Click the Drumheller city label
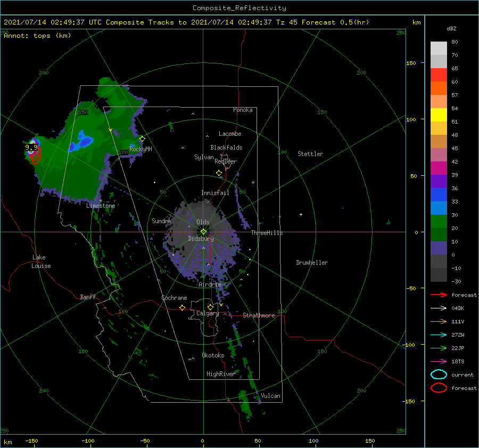 [312, 263]
